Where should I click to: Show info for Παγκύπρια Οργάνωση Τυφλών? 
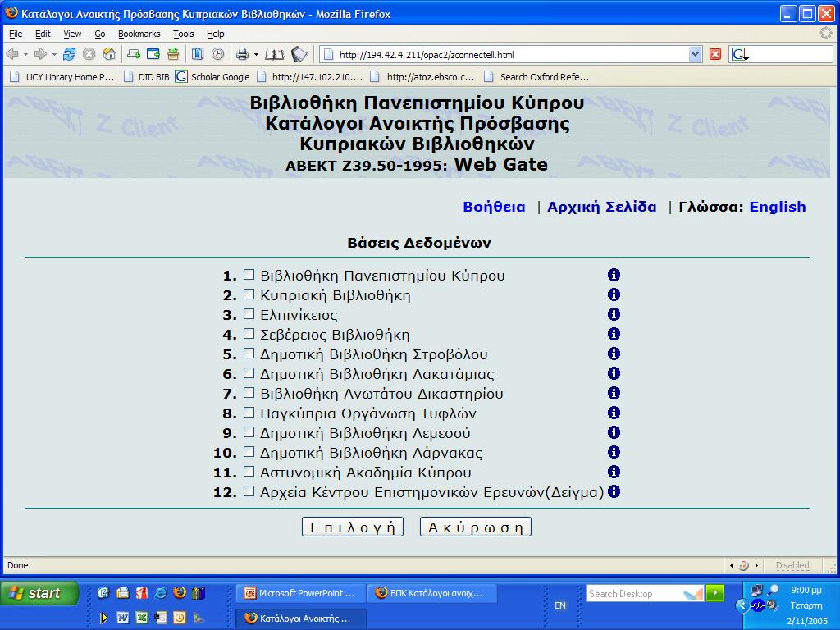pyautogui.click(x=614, y=413)
